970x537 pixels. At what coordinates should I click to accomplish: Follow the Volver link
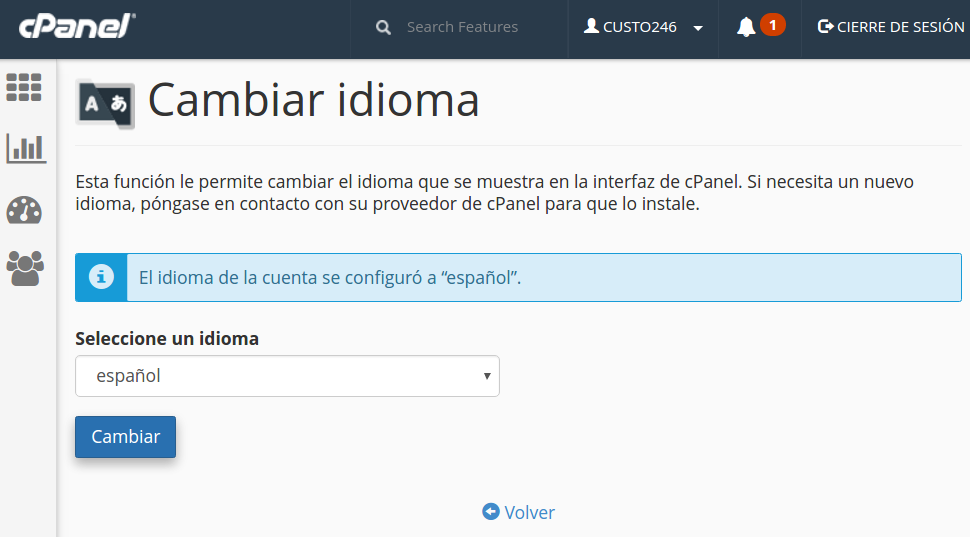tap(529, 512)
